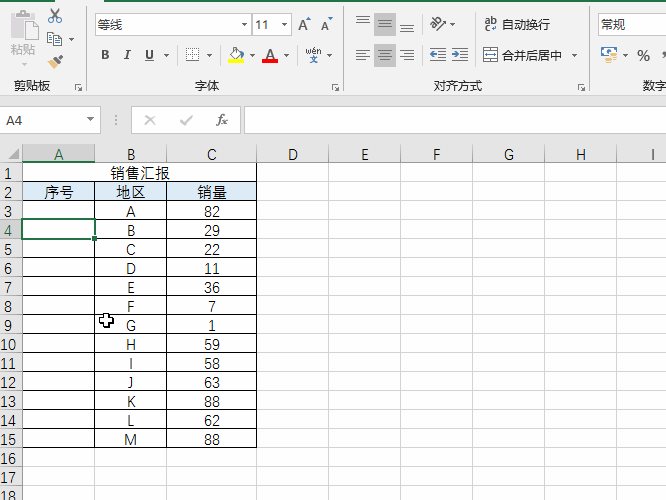Expand underline style dropdown arrow
This screenshot has height=500, width=666.
point(166,55)
